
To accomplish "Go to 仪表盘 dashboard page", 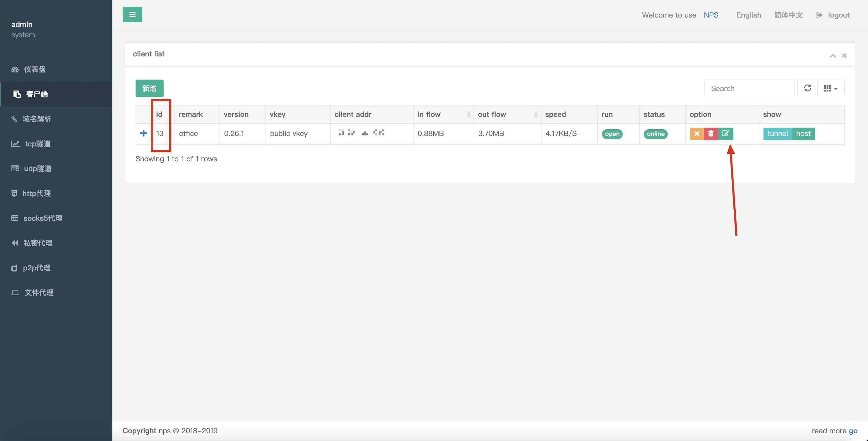I will (x=34, y=69).
